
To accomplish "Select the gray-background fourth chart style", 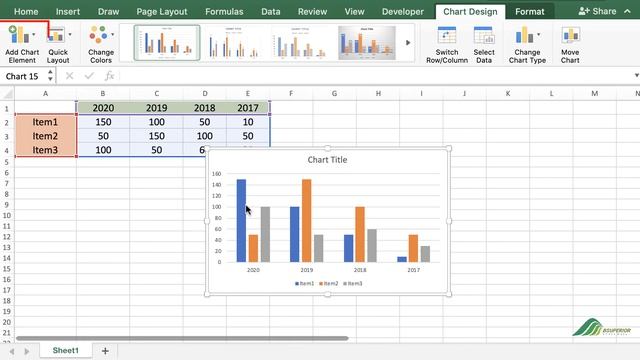I will (x=367, y=42).
